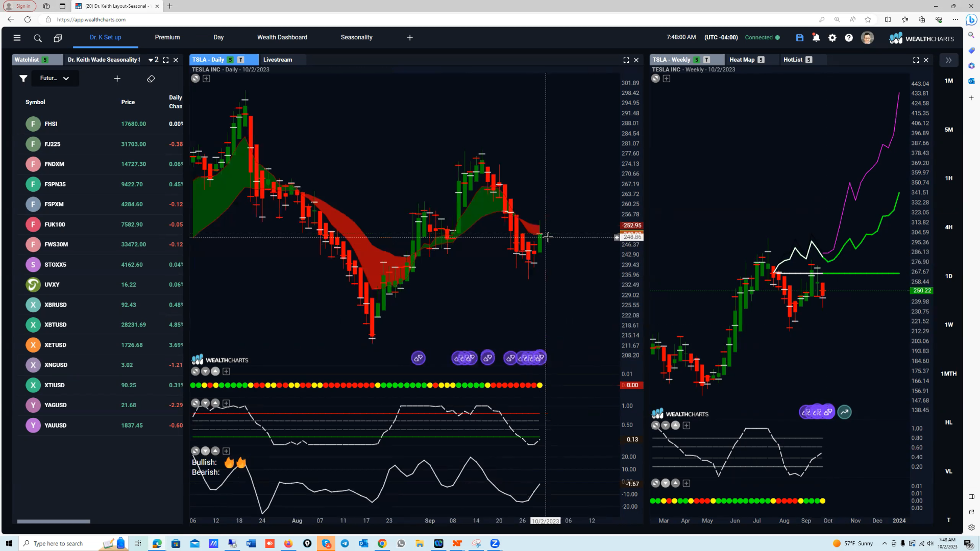Select the 1H timeframe
Screen dimensions: 980x551
[949, 179]
